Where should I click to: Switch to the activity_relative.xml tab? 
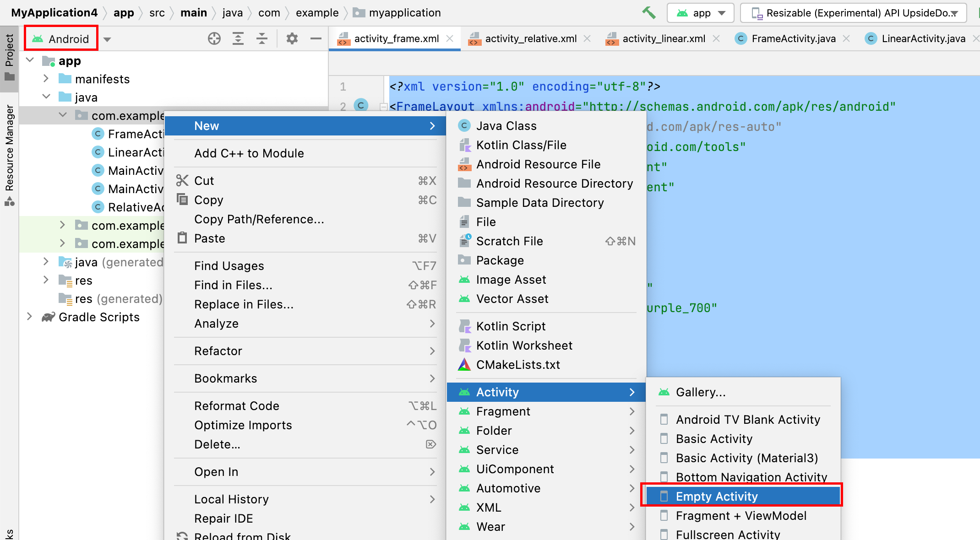point(530,39)
